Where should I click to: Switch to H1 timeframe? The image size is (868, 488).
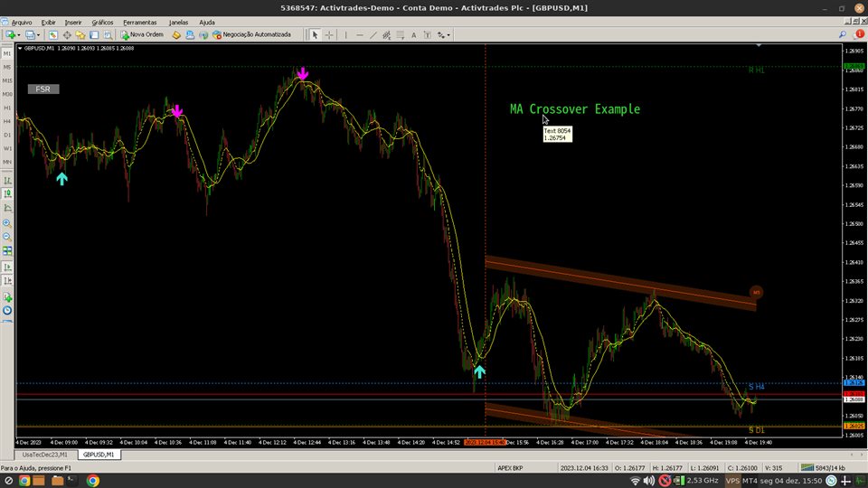pyautogui.click(x=7, y=108)
